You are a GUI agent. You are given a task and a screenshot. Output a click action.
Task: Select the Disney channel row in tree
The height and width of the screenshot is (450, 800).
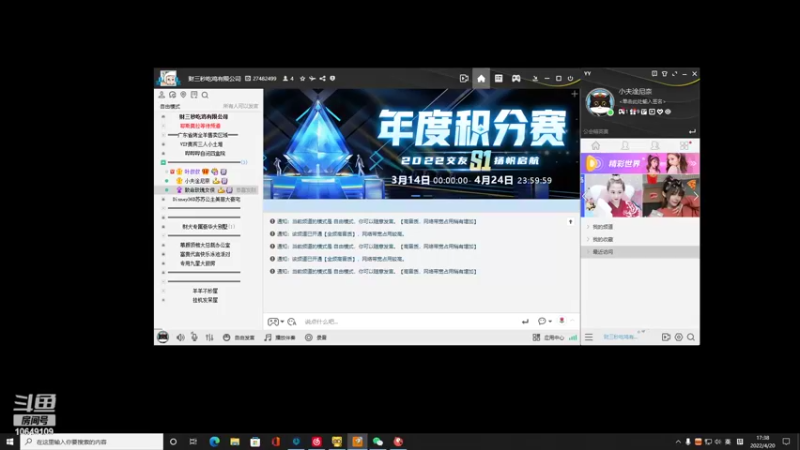(x=206, y=199)
